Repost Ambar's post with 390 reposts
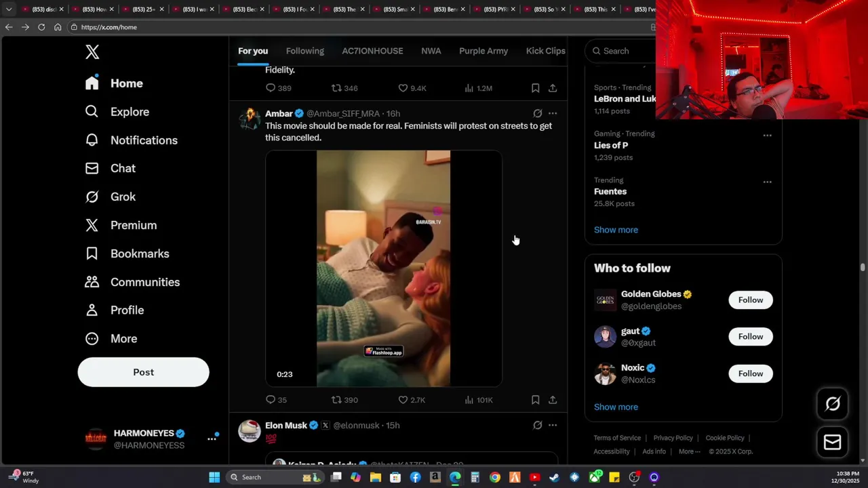This screenshot has height=488, width=868. (344, 400)
